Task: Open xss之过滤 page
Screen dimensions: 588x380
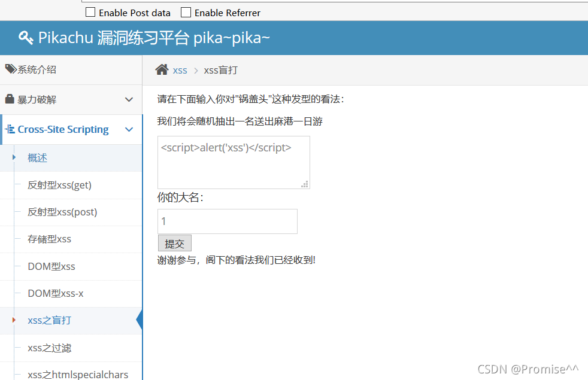Action: click(71, 348)
